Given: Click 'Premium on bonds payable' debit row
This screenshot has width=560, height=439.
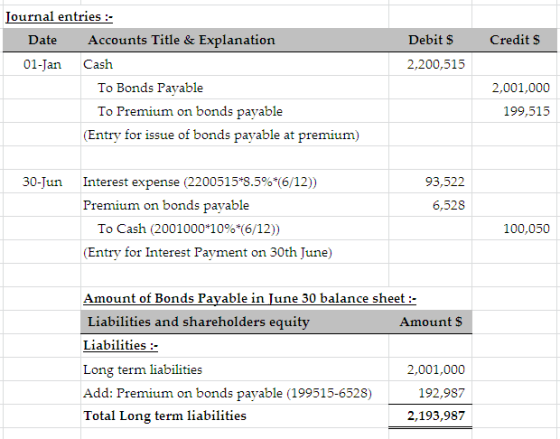Looking at the screenshot, I should 166,205.
